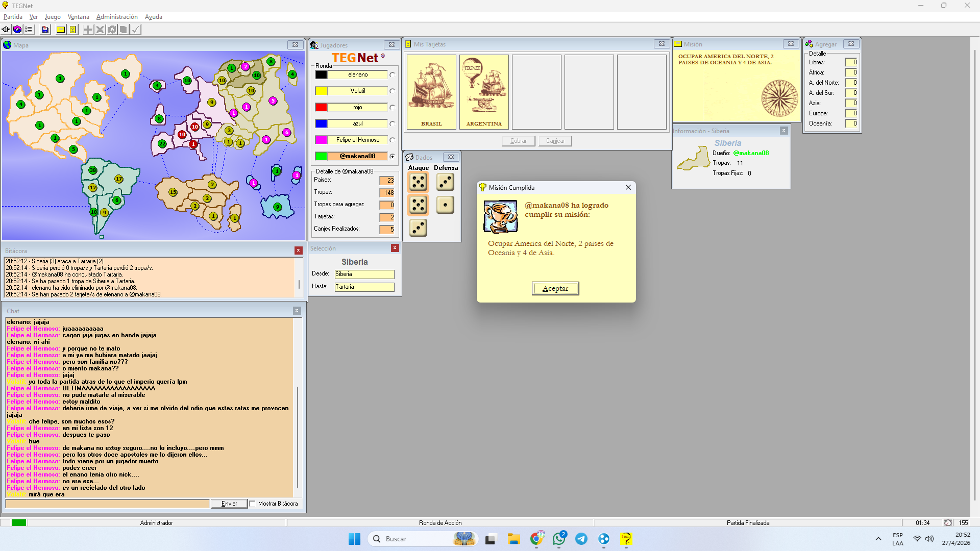Click the chat message input field
Screen dimensions: 980x551
(107, 504)
